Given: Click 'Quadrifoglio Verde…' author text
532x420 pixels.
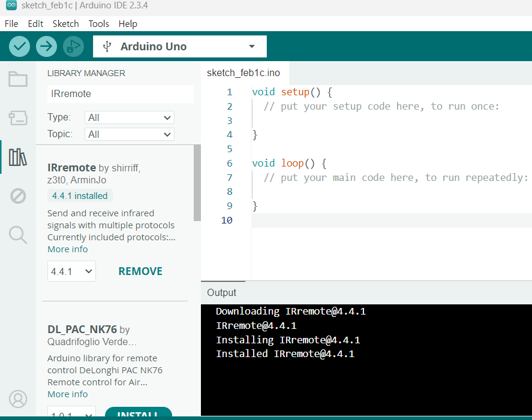Looking at the screenshot, I should click(x=92, y=342).
